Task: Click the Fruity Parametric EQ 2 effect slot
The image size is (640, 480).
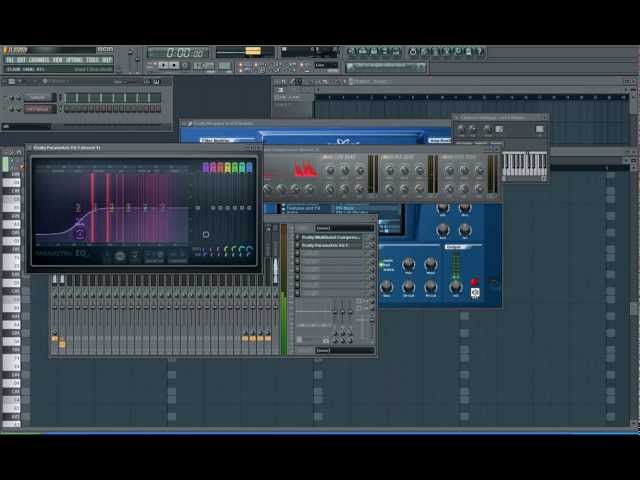Action: [x=331, y=245]
